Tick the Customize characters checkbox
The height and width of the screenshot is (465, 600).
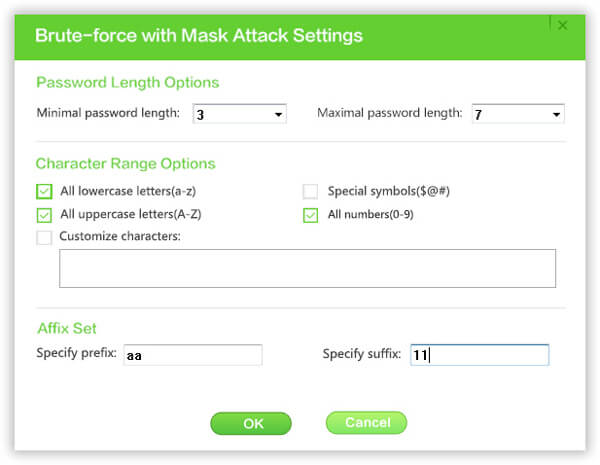tap(44, 237)
